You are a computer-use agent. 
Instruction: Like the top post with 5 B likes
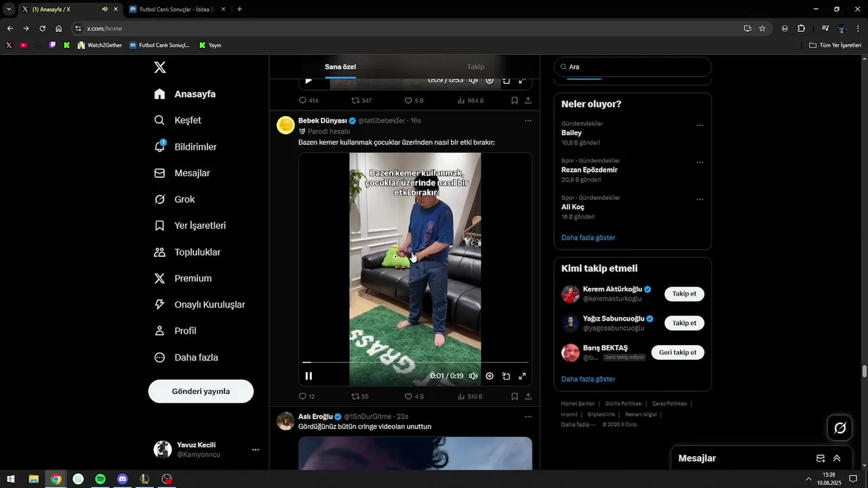pos(414,100)
